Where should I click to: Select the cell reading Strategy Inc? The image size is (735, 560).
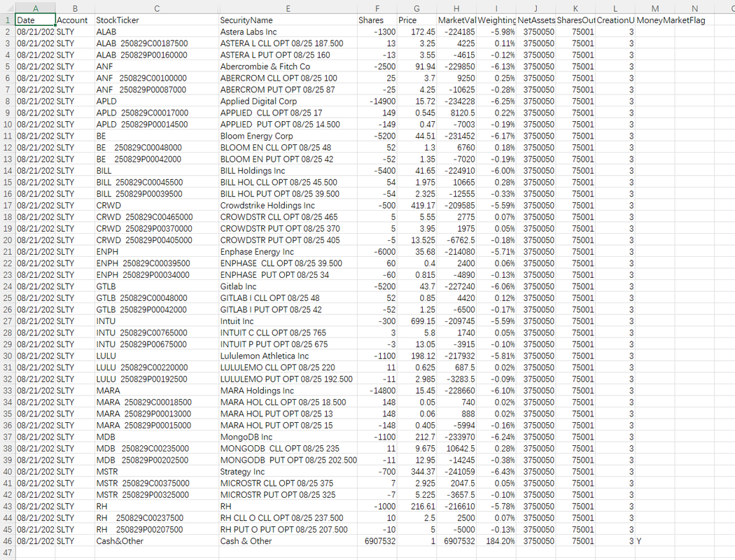coord(288,471)
